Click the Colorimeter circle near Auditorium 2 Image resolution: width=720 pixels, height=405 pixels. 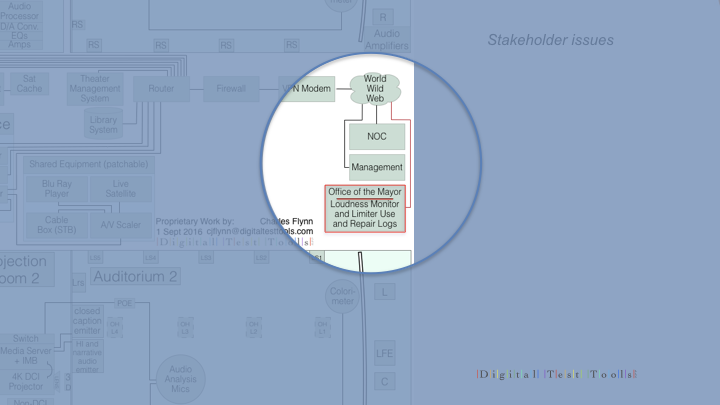[342, 297]
